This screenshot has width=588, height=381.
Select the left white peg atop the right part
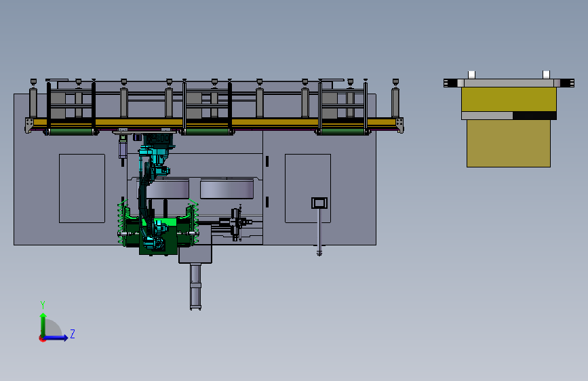point(472,75)
